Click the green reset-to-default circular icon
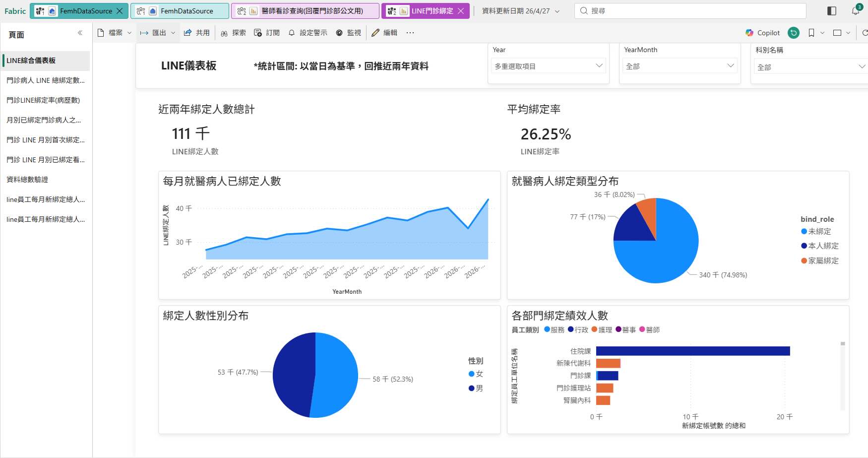The width and height of the screenshot is (868, 458). (x=794, y=33)
